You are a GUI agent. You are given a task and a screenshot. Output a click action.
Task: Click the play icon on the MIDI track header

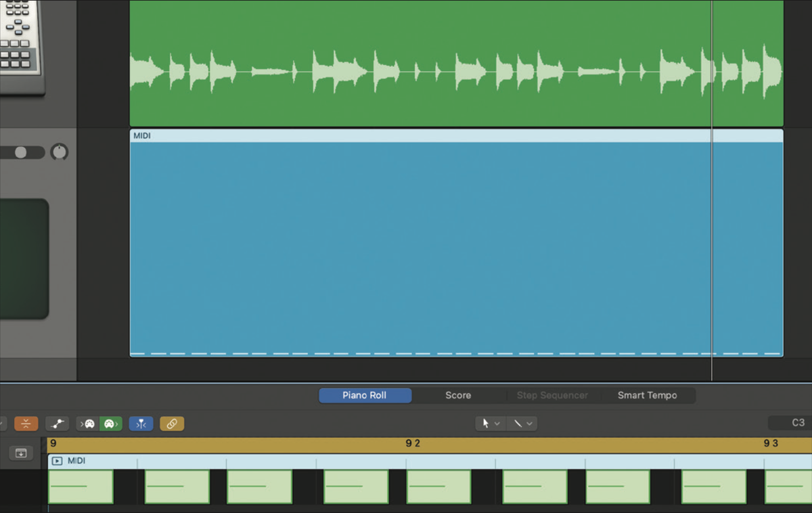pos(57,460)
